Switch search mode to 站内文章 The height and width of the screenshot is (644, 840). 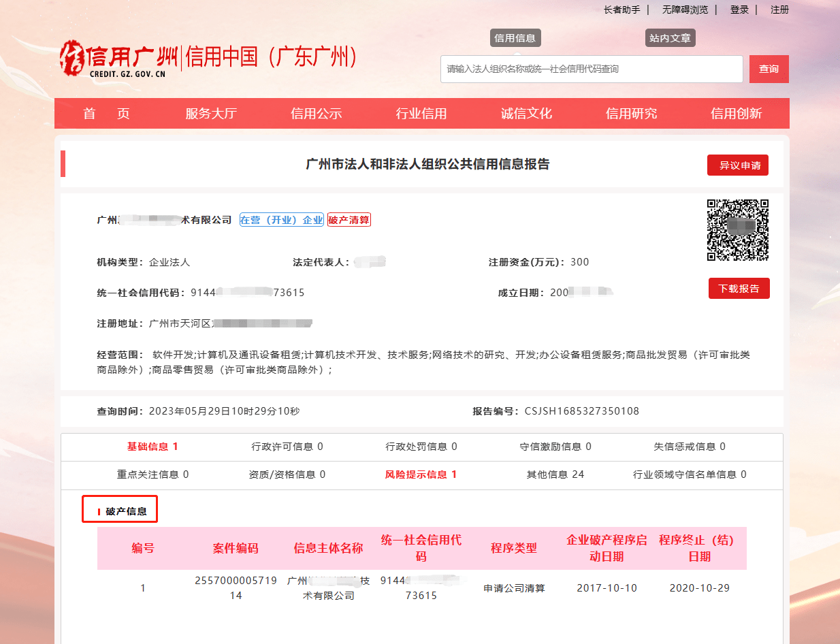(x=671, y=37)
